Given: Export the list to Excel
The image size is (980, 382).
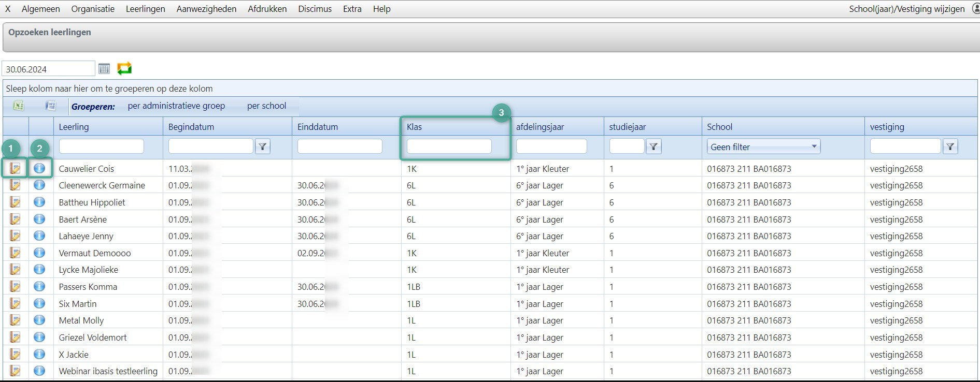Looking at the screenshot, I should pyautogui.click(x=19, y=106).
